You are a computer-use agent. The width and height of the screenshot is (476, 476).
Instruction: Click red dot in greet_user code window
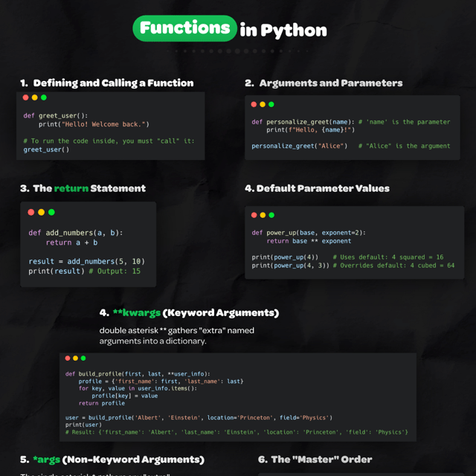(26, 97)
